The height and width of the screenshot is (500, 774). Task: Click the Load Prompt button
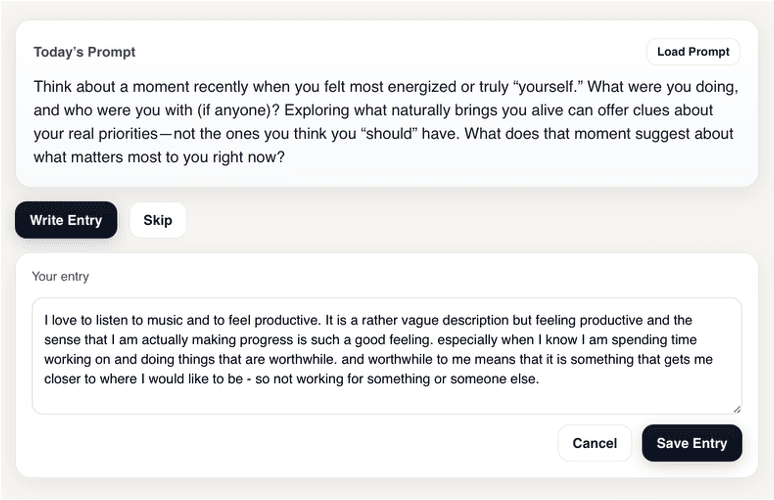pyautogui.click(x=693, y=52)
